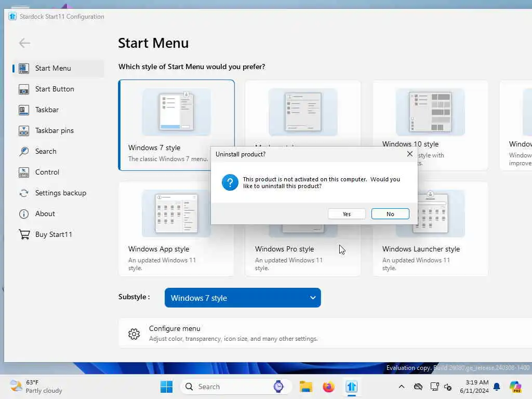The height and width of the screenshot is (399, 532).
Task: Click the Configure menu gear icon
Action: coord(134,334)
